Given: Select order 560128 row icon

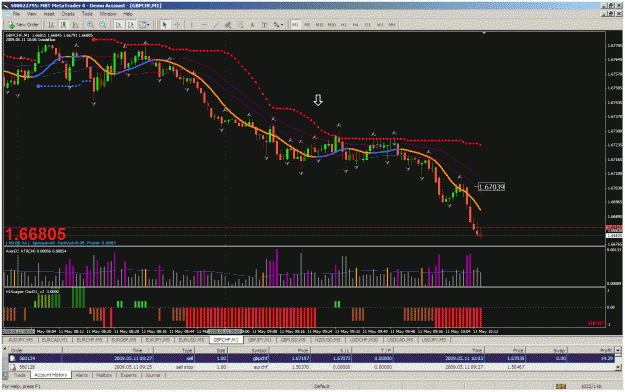Looking at the screenshot, I should click(13, 367).
